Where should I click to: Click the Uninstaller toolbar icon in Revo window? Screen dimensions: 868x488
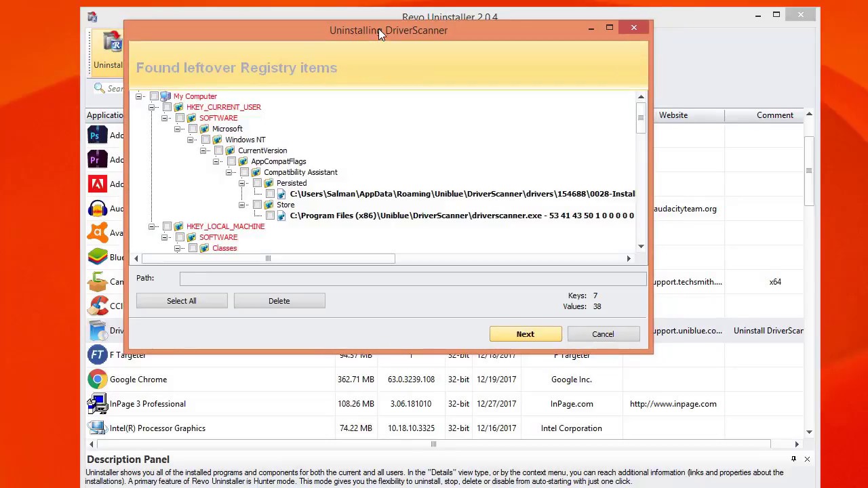click(x=112, y=43)
